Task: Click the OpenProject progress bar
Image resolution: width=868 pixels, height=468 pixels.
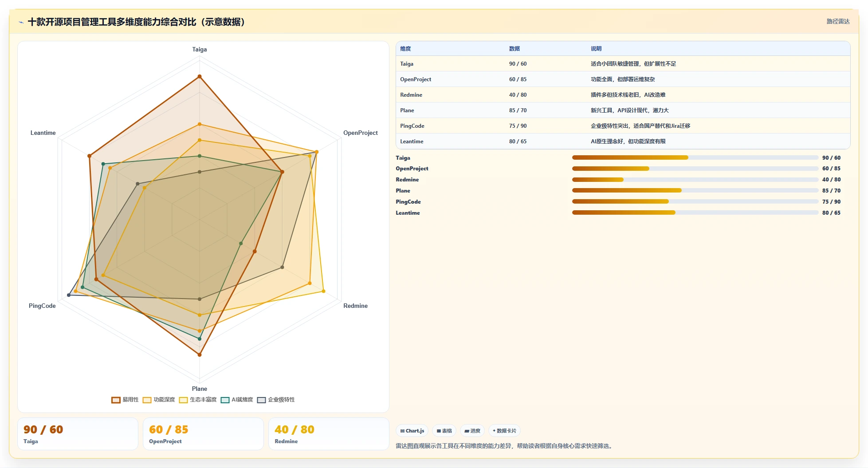Action: 695,169
